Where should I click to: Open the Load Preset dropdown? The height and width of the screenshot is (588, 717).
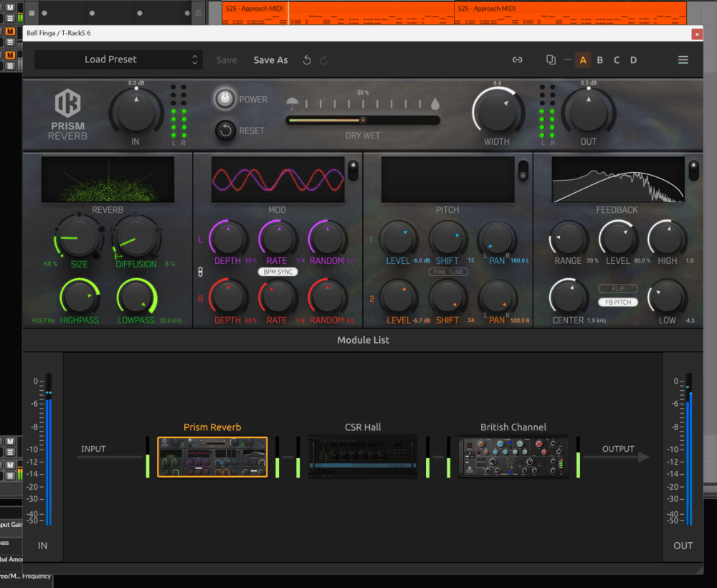[x=118, y=60]
